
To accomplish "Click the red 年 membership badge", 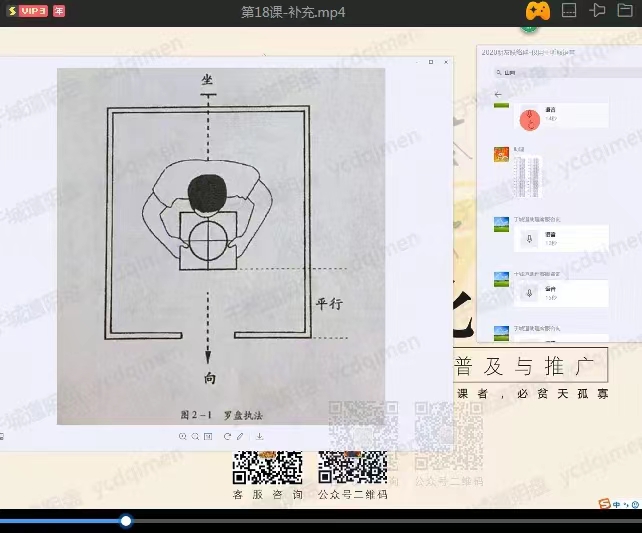I will (x=58, y=11).
